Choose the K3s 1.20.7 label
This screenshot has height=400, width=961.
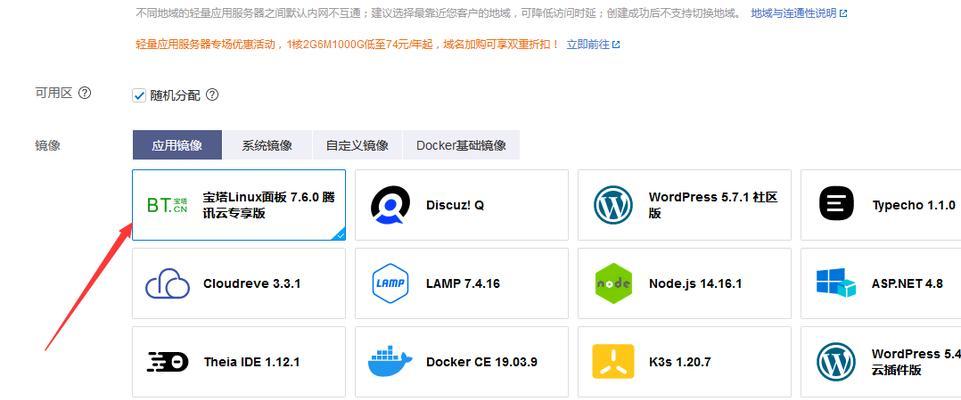click(x=680, y=362)
